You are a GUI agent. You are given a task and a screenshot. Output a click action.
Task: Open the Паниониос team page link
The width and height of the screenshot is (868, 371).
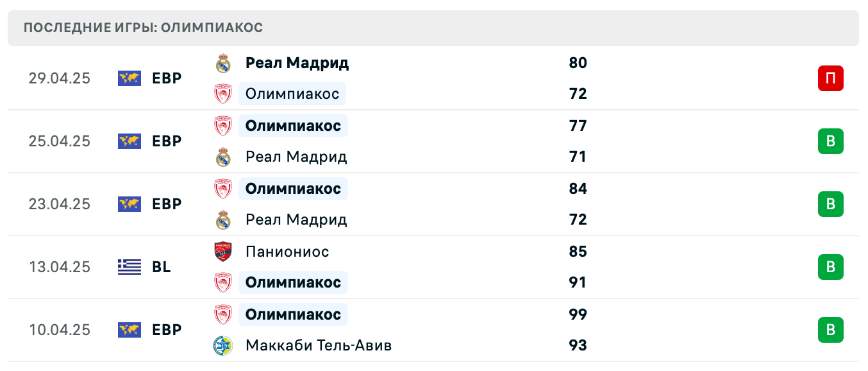[287, 252]
